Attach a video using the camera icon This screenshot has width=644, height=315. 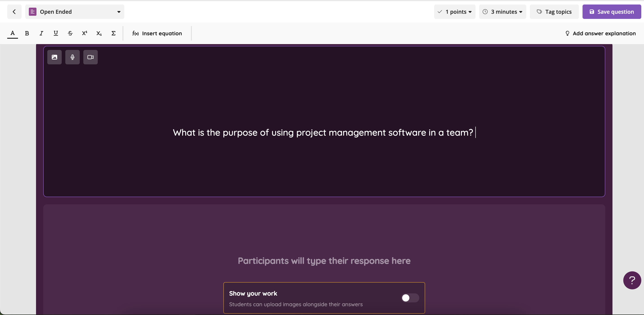click(x=91, y=57)
